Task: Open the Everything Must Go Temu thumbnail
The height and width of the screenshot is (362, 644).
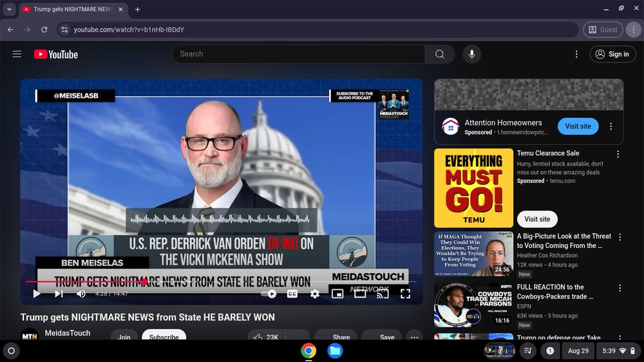Action: (x=473, y=188)
